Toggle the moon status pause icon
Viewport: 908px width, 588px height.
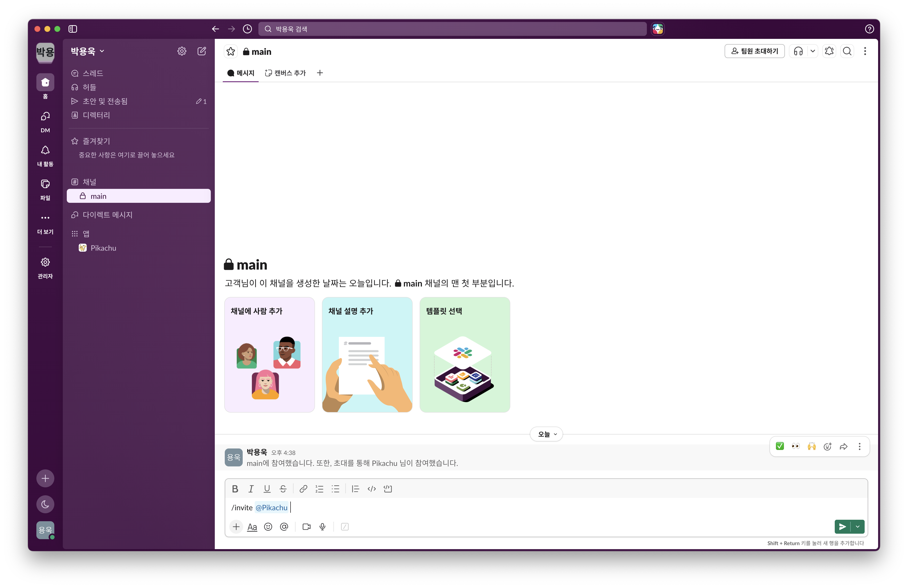tap(45, 505)
